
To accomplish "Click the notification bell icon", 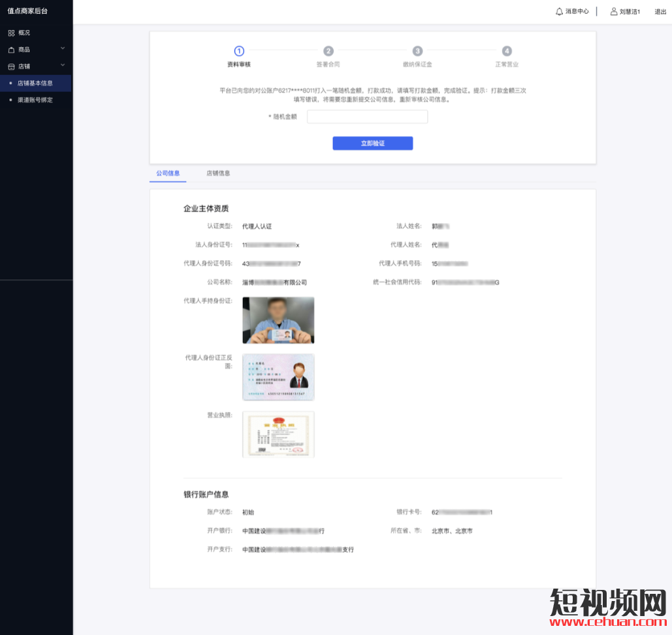I will (x=559, y=11).
